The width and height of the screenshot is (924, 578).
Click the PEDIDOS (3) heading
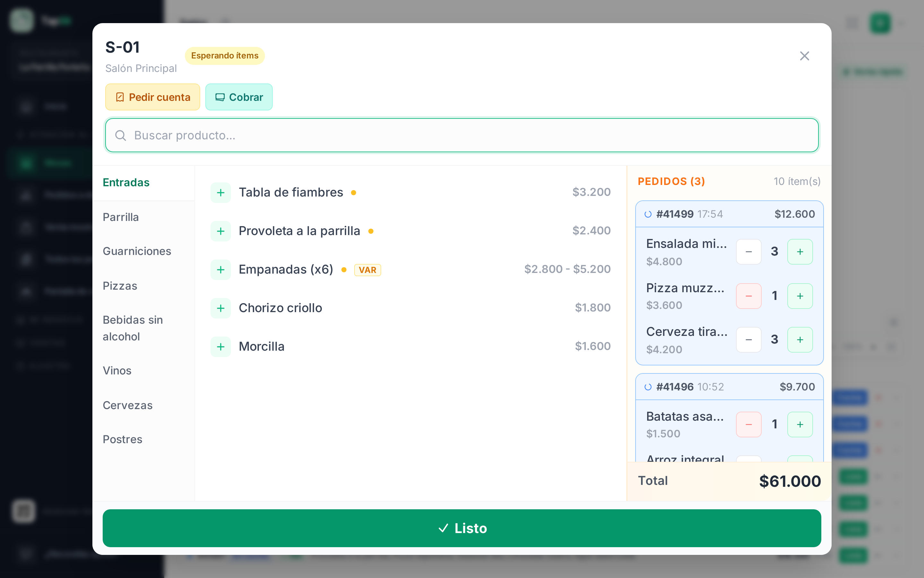(x=671, y=181)
